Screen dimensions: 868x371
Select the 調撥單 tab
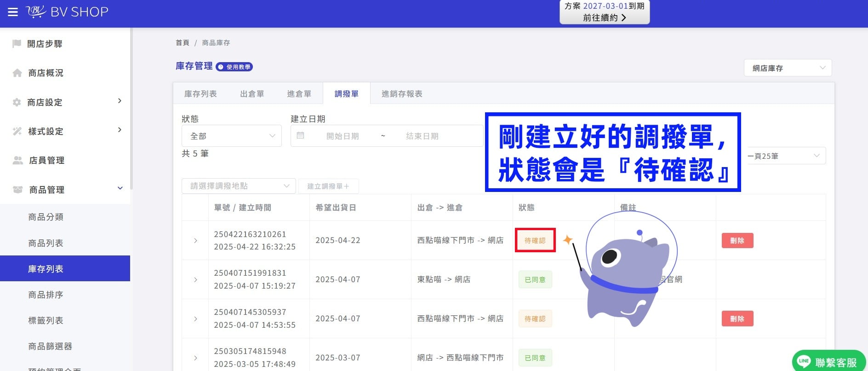[346, 93]
